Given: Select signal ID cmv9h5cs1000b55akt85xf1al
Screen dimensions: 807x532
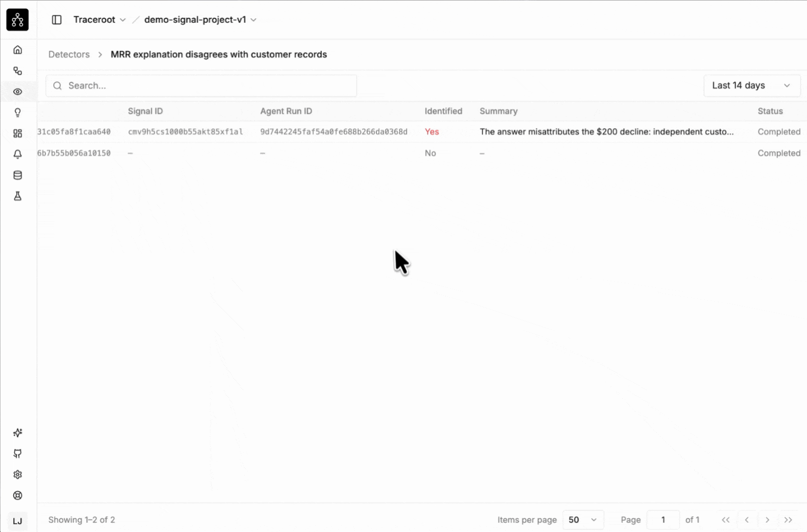Looking at the screenshot, I should 185,132.
